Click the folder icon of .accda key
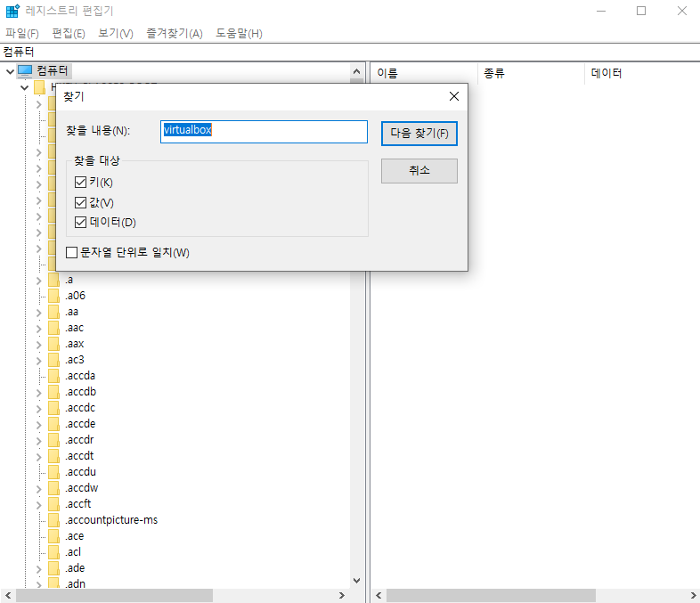 (x=53, y=376)
